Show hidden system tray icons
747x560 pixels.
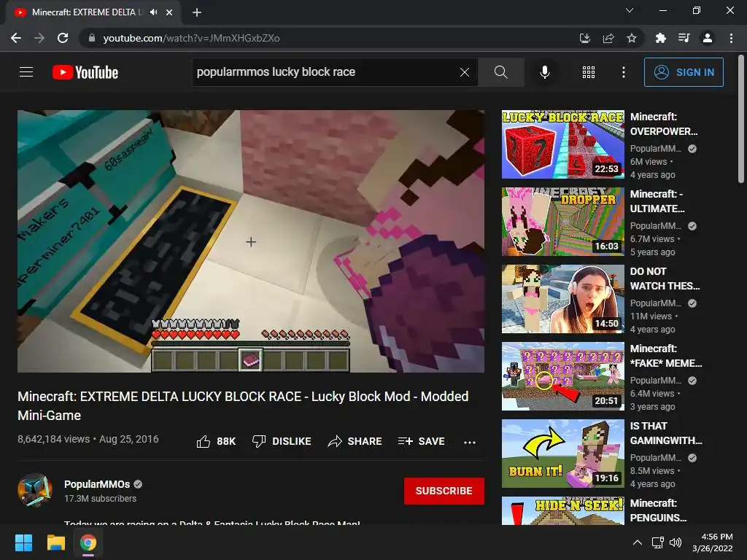coord(638,542)
